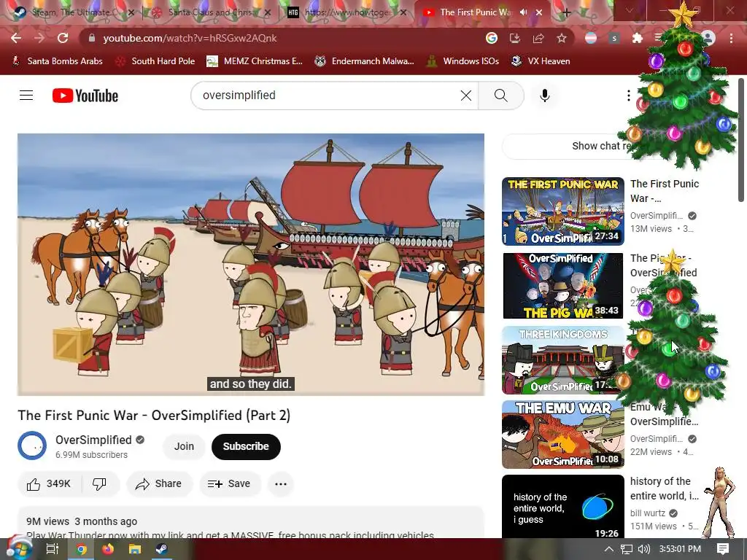Open Firefox from the taskbar

108,549
